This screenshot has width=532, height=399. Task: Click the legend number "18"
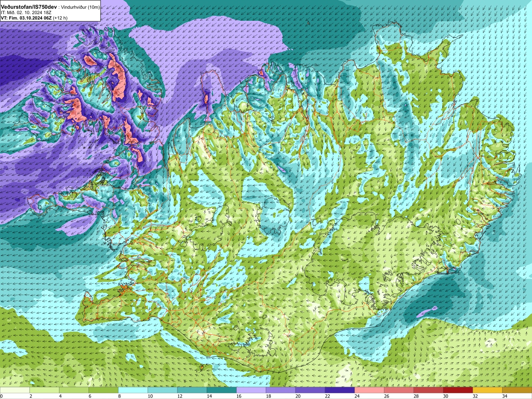[x=268, y=396]
